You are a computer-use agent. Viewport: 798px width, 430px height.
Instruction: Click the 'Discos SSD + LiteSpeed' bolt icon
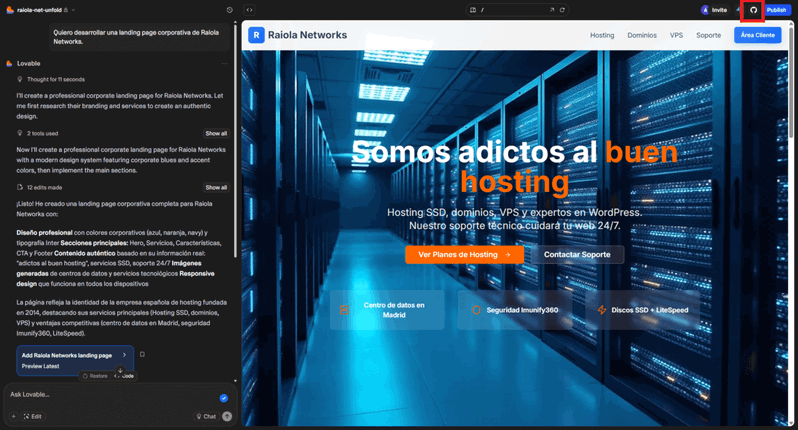602,310
